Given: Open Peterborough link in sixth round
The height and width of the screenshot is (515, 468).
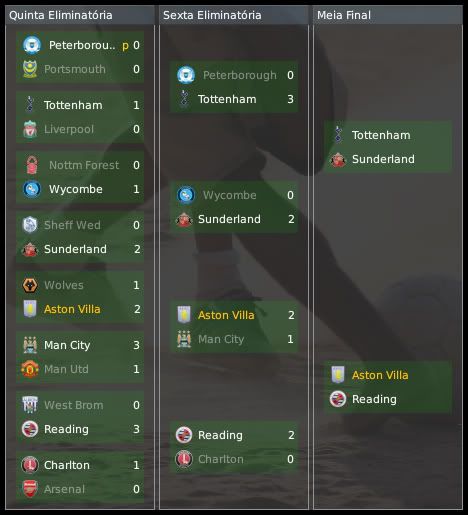Looking at the screenshot, I should click(x=240, y=75).
